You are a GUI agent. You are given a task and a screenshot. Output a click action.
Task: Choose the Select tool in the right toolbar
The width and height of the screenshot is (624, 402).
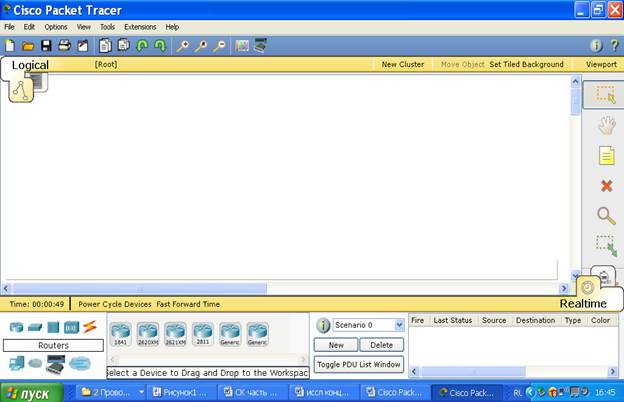pos(606,94)
